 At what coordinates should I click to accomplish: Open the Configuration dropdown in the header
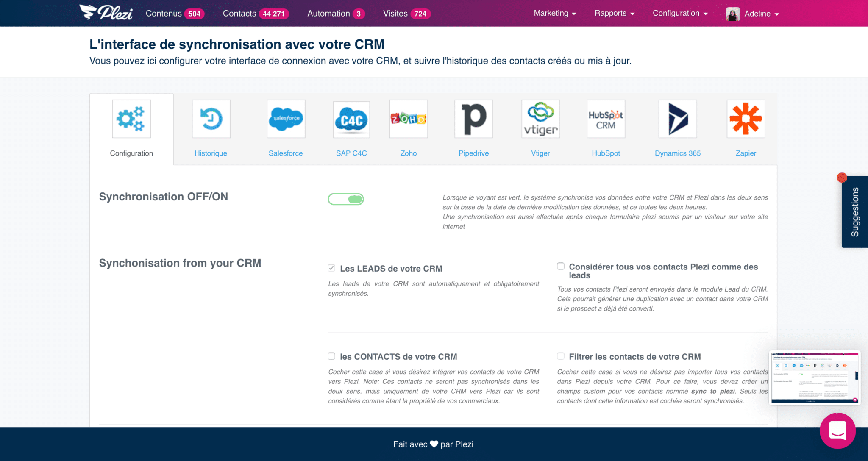pos(680,13)
